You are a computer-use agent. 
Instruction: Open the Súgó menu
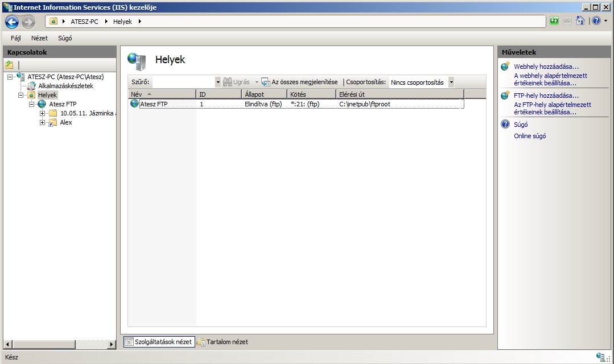65,38
